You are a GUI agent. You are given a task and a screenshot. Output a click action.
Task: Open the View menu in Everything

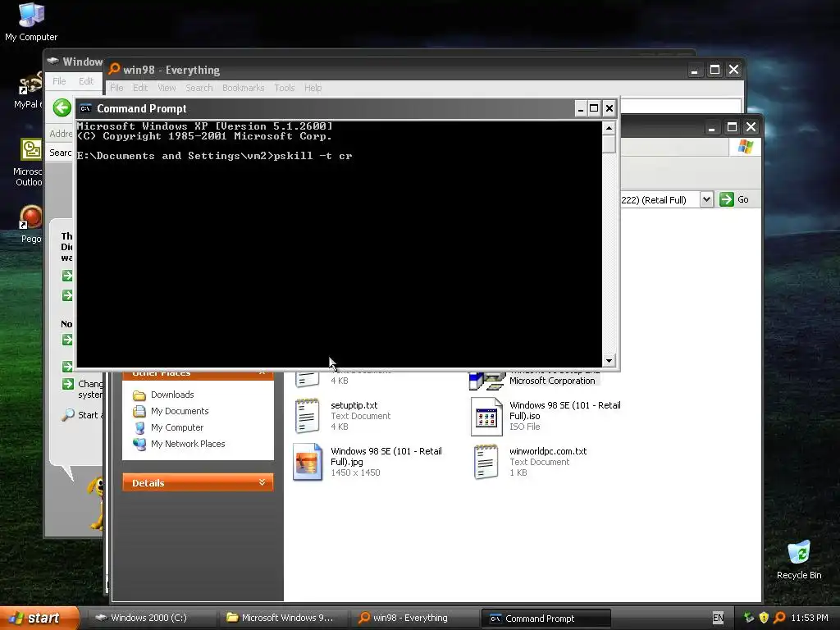click(167, 88)
